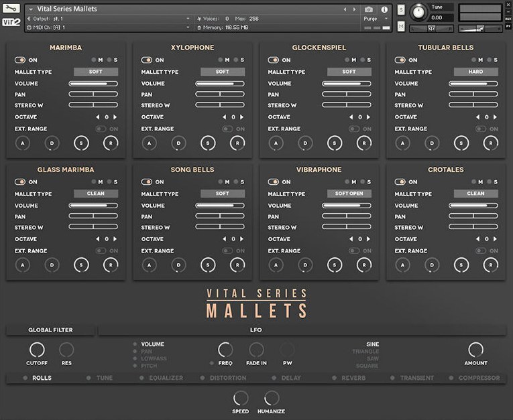
Task: Click the Global Filter cutoff knob
Action: point(37,350)
